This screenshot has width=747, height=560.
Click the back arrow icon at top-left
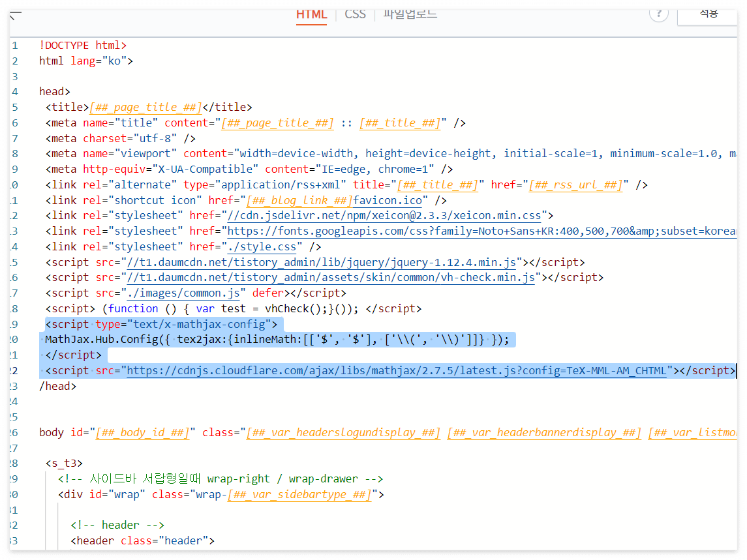[x=16, y=15]
